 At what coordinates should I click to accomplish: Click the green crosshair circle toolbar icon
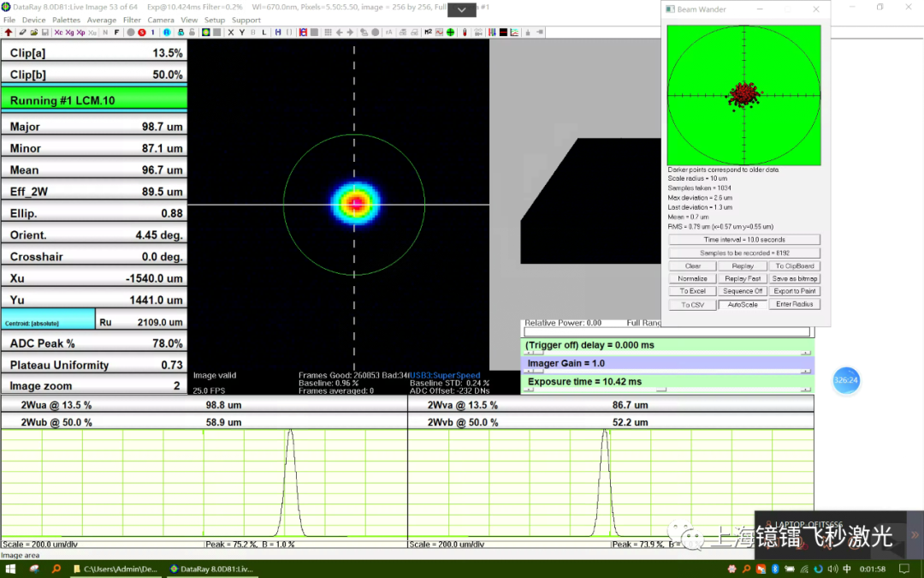[450, 33]
